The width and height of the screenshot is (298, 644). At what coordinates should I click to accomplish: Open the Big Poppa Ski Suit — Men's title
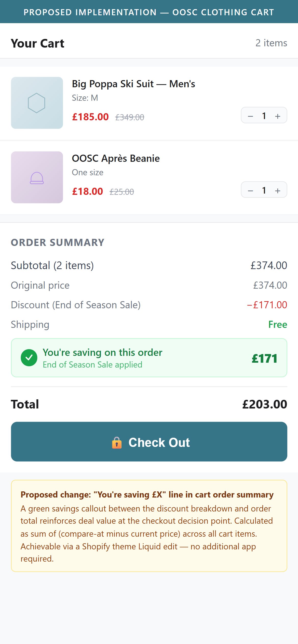(x=133, y=84)
